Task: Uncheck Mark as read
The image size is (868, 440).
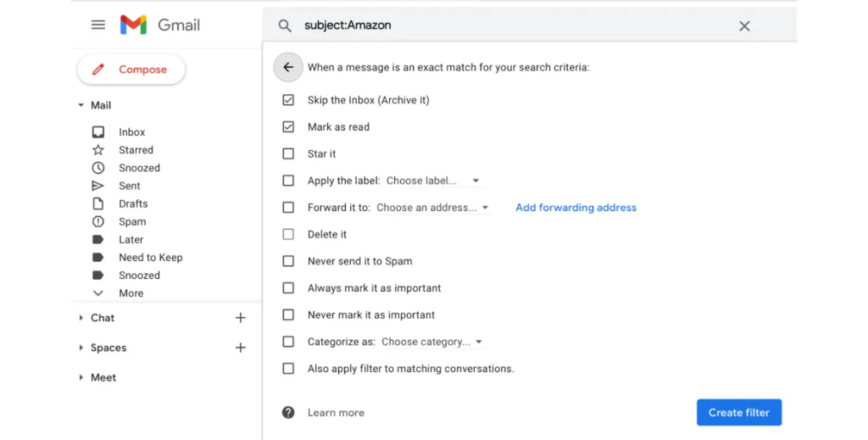Action: click(288, 126)
